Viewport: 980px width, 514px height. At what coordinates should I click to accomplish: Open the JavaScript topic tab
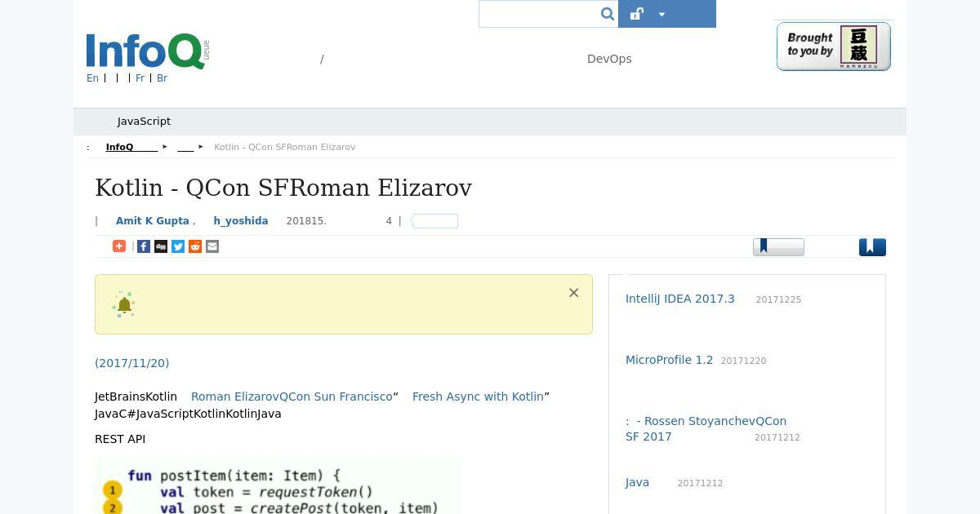click(144, 122)
